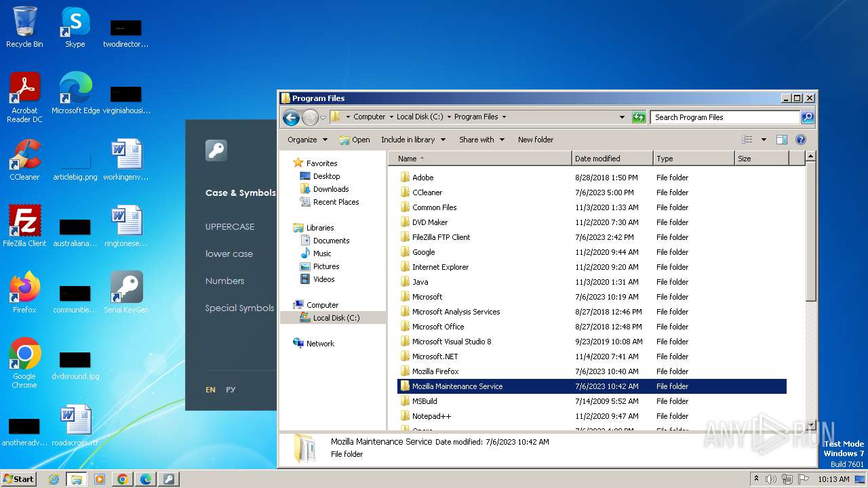Screen dimensions: 868x488
Task: Select the Microsoft Visual Studio 8 folder
Action: tap(452, 342)
